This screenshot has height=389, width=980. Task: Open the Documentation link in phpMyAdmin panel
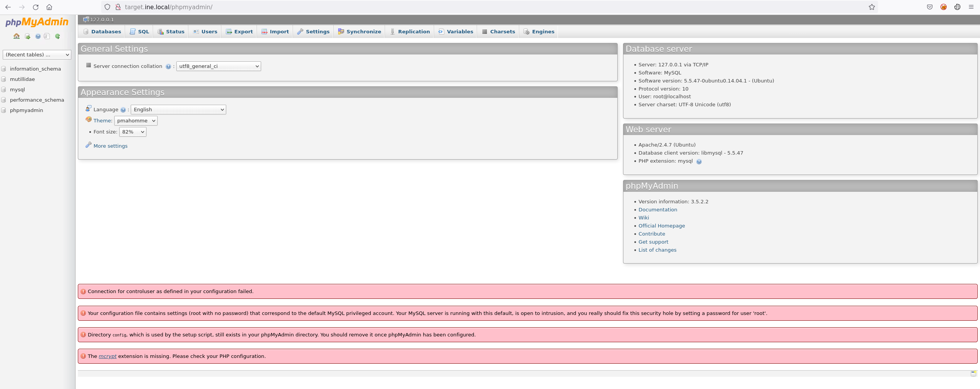coord(658,210)
